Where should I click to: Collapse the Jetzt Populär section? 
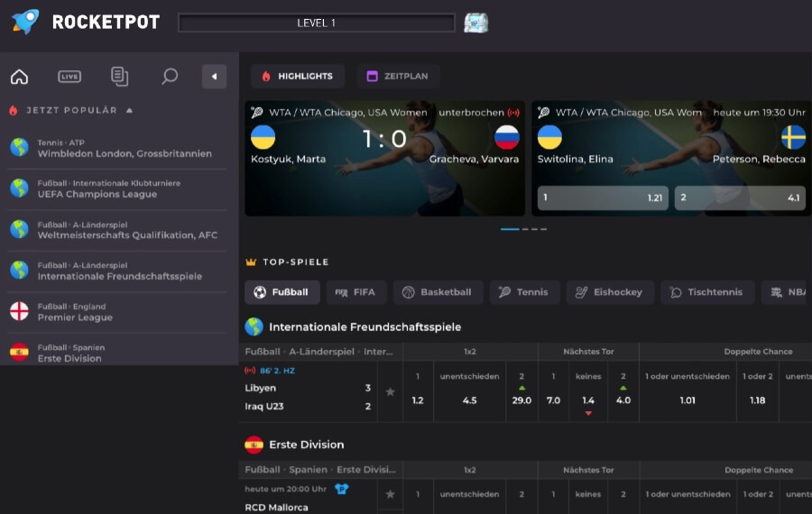click(129, 110)
